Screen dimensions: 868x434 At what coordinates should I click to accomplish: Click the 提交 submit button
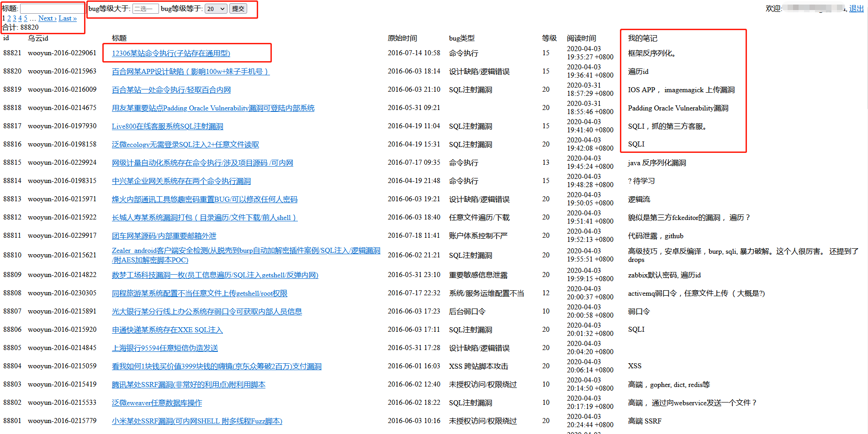238,9
